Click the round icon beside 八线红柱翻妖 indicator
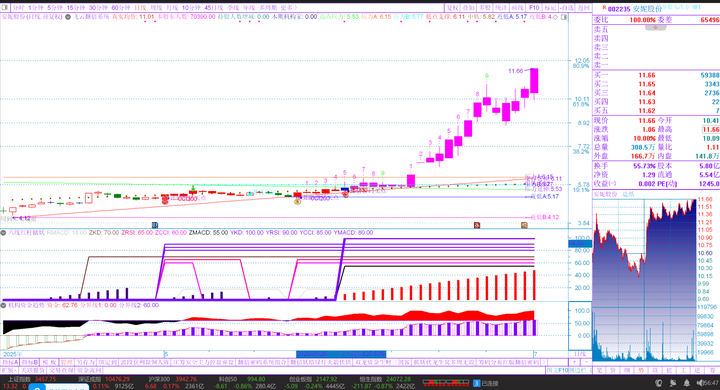The width and height of the screenshot is (720, 390). (4, 233)
